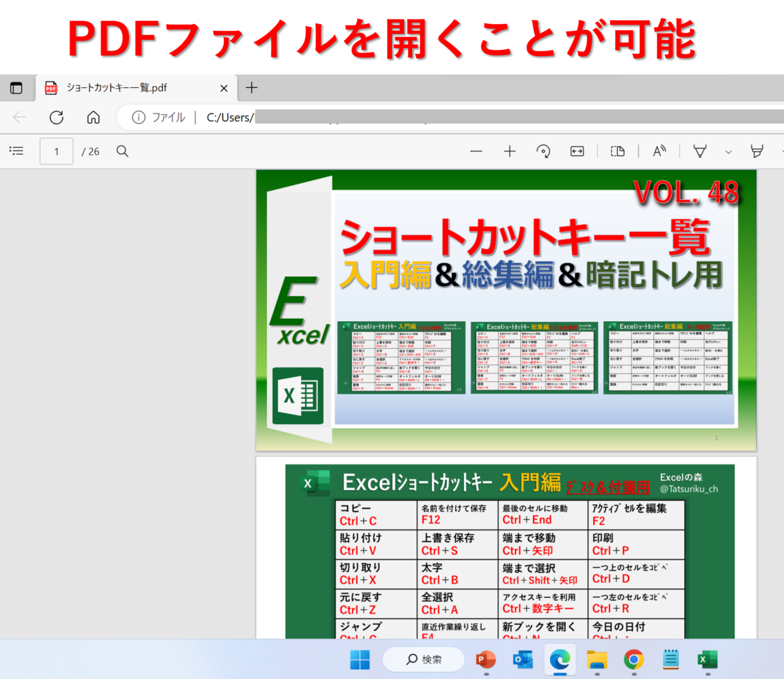Click the "/ 26" page count text
784x679 pixels.
[90, 152]
